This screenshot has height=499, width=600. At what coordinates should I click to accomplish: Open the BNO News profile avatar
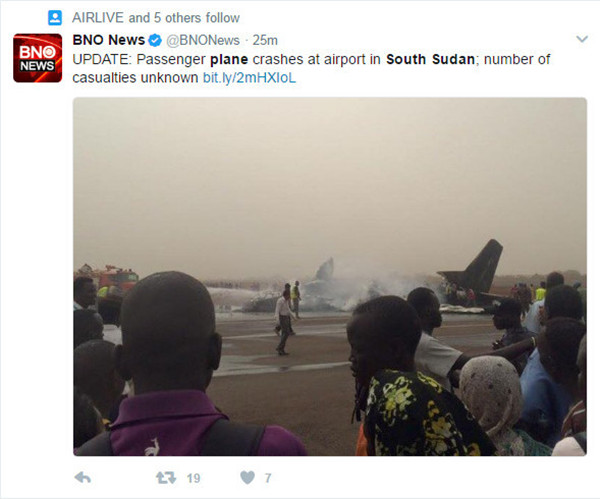pyautogui.click(x=38, y=58)
